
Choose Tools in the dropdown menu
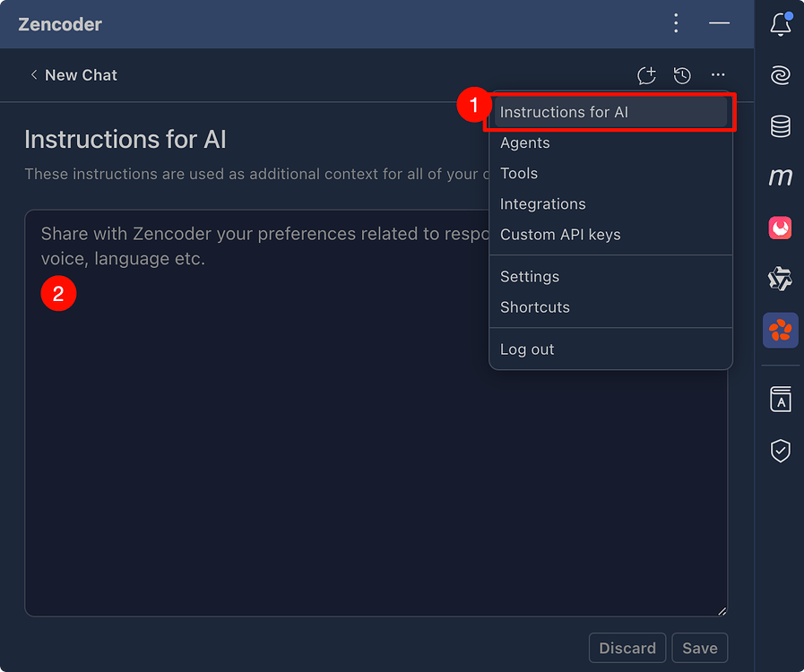pos(610,174)
